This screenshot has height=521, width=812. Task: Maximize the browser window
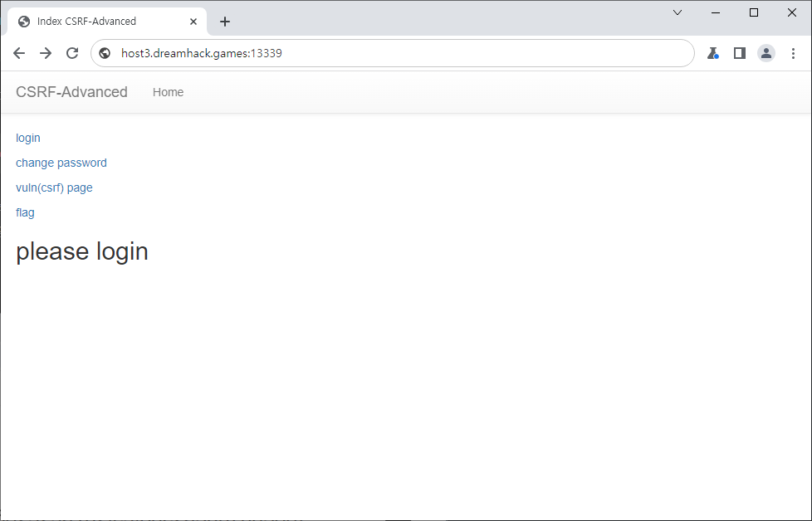(754, 12)
